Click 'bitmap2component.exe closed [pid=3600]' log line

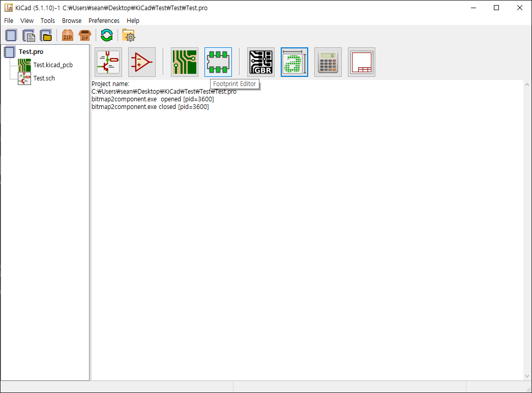(x=151, y=107)
